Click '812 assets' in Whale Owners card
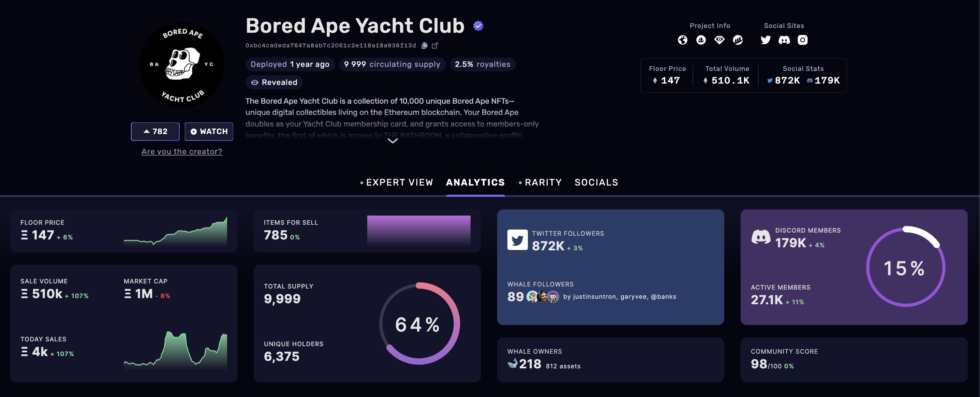The height and width of the screenshot is (397, 980). [563, 366]
